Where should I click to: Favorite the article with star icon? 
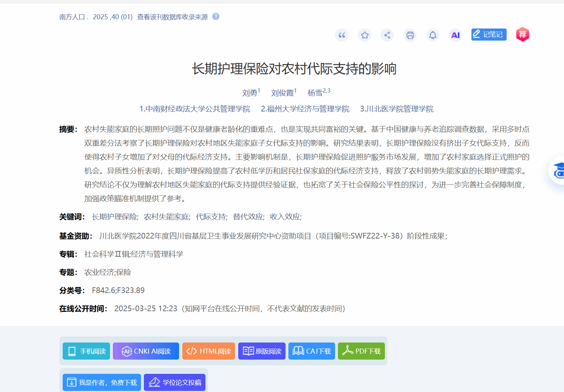pyautogui.click(x=365, y=35)
